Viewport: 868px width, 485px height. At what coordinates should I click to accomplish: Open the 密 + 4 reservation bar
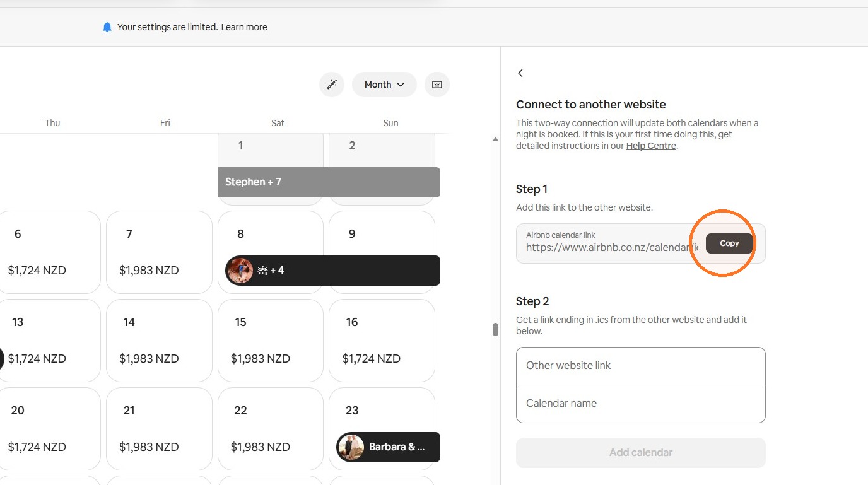tap(333, 271)
